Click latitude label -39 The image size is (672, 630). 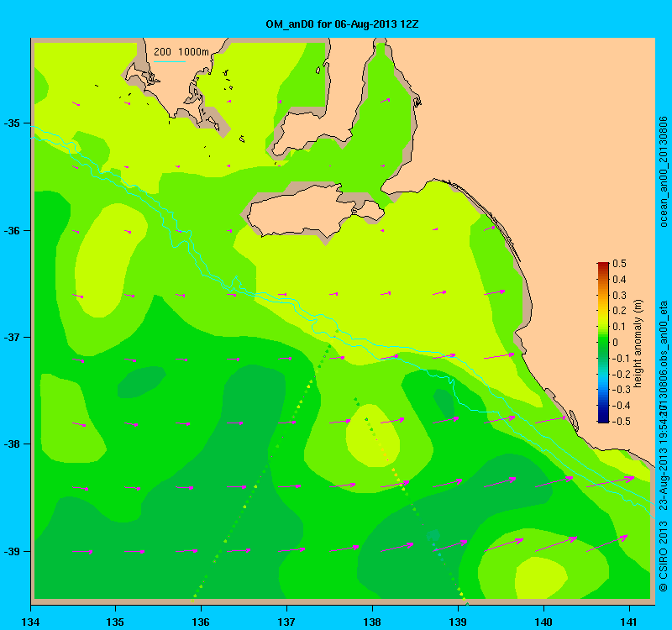12,551
